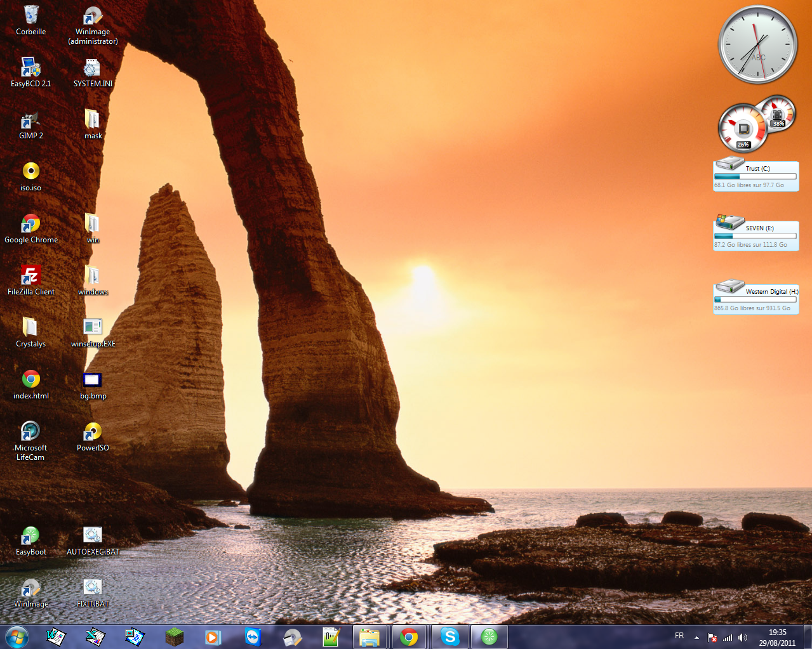The height and width of the screenshot is (649, 812).
Task: Select the SYSTEM.INI file icon
Action: click(93, 72)
